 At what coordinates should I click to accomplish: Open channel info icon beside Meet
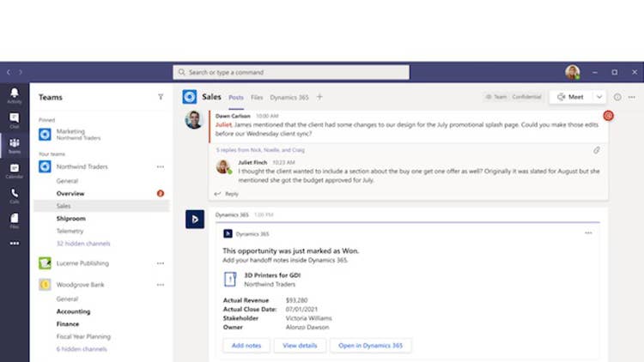coord(617,97)
